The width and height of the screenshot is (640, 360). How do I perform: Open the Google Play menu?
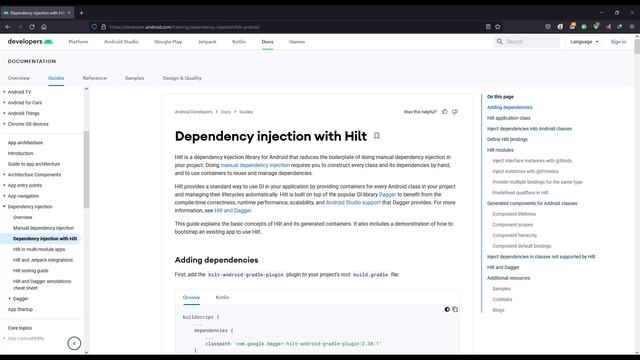168,42
